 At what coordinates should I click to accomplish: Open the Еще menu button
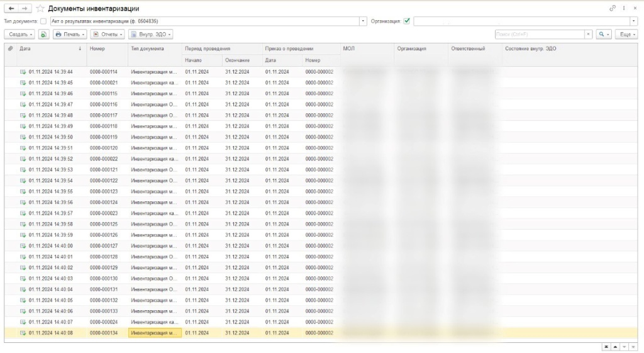(626, 35)
